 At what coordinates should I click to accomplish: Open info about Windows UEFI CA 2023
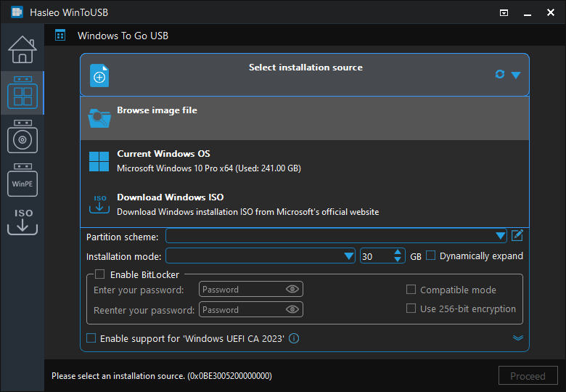[x=294, y=338]
